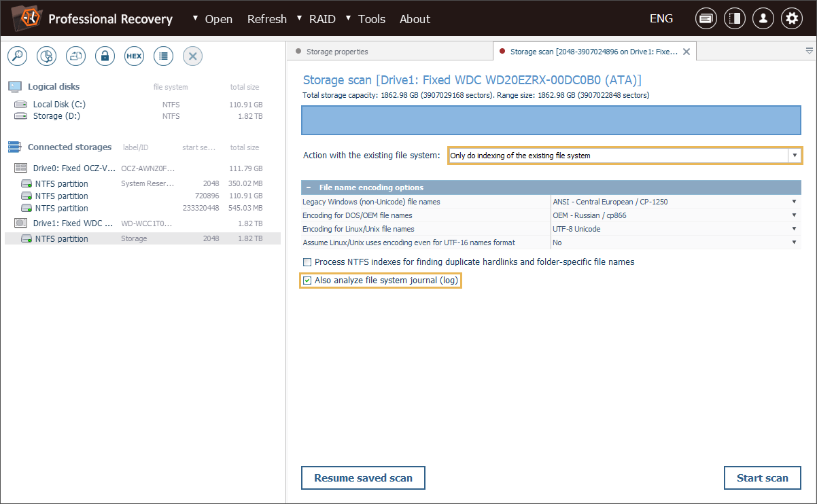Select Storage (D:) logical disk
817x504 pixels.
tap(143, 116)
